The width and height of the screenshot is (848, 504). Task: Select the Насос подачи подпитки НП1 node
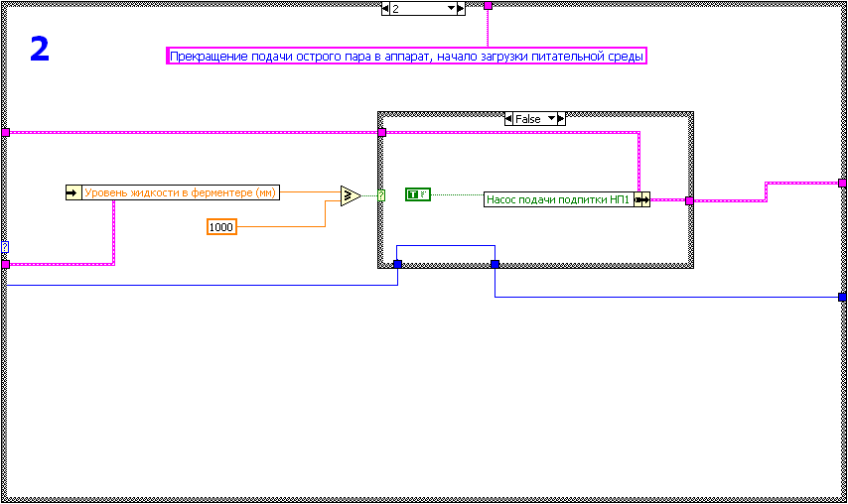558,199
